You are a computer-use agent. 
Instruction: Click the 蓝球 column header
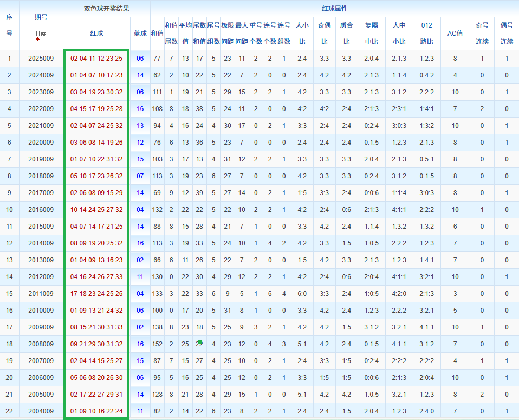click(140, 33)
